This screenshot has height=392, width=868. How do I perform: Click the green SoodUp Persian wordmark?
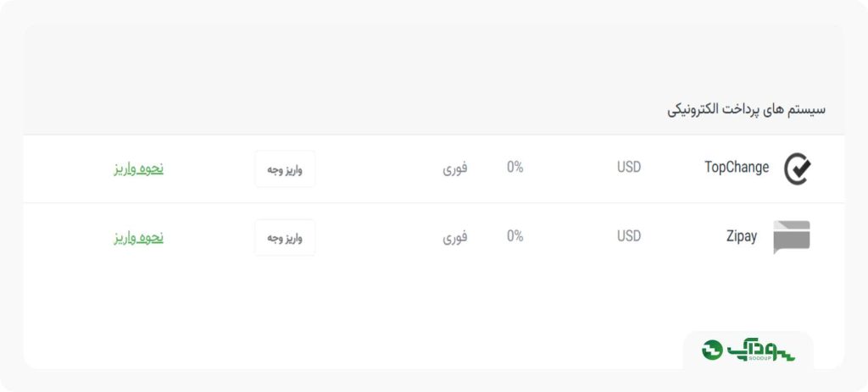tap(760, 349)
